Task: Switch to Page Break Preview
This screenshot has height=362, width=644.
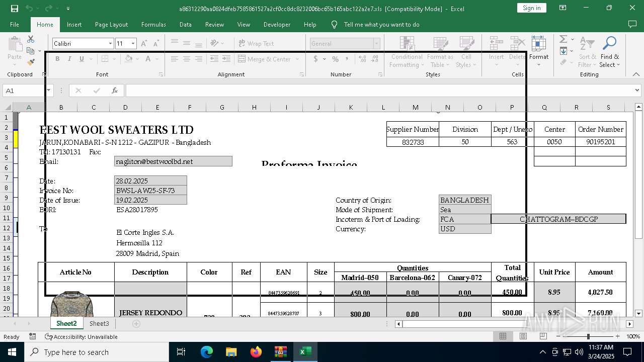Action: tap(543, 336)
